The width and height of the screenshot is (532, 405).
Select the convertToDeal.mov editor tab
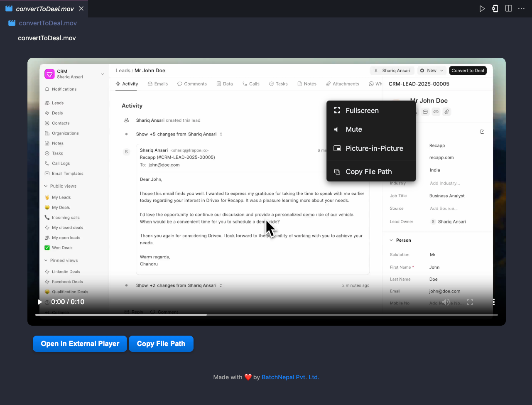pyautogui.click(x=44, y=9)
